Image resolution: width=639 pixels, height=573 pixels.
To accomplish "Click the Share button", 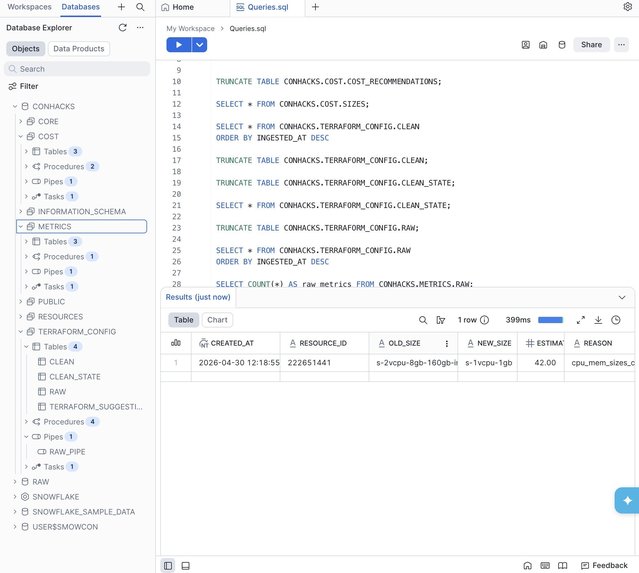I will coord(591,45).
